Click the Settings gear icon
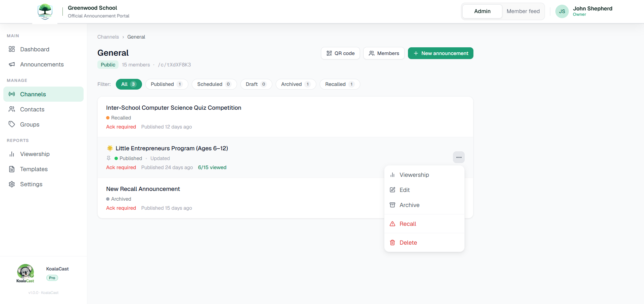Screen dimensions: 644x304 [12, 184]
